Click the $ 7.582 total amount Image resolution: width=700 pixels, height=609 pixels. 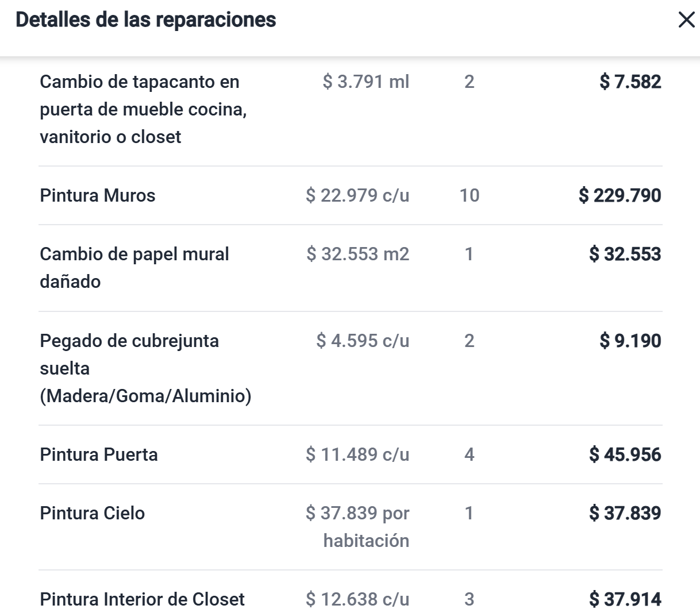[x=630, y=82]
